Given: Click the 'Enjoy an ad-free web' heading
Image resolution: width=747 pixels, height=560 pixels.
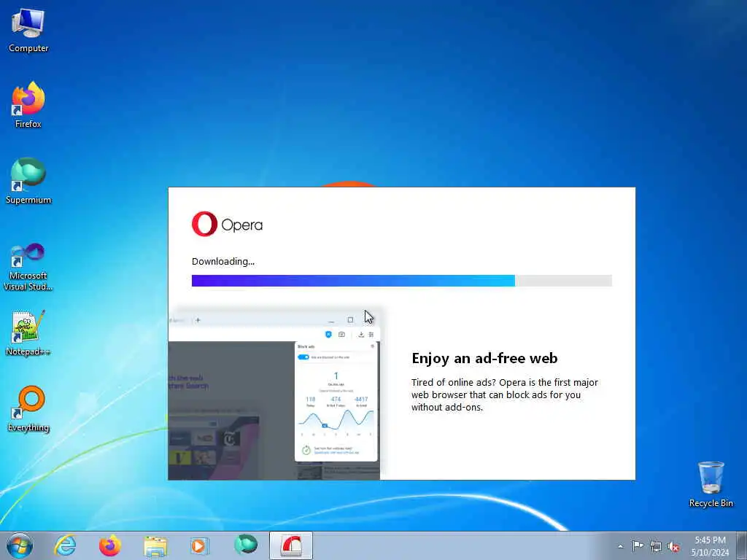Looking at the screenshot, I should (484, 358).
